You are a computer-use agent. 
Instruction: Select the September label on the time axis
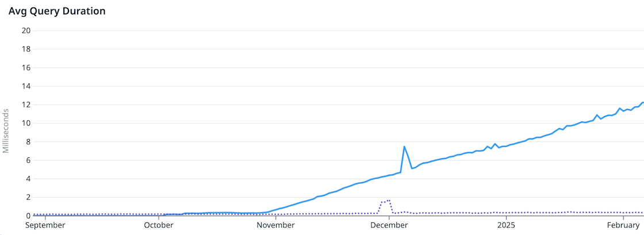(x=45, y=225)
